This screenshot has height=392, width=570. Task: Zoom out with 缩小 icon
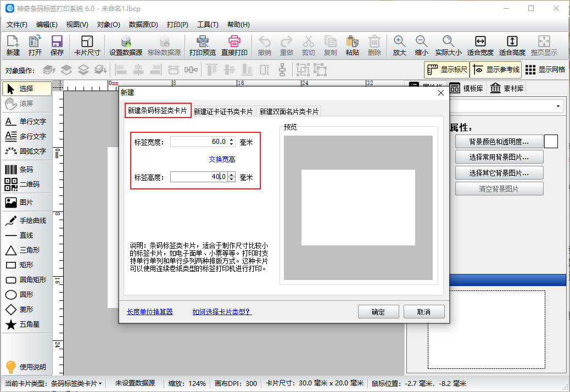(x=422, y=46)
